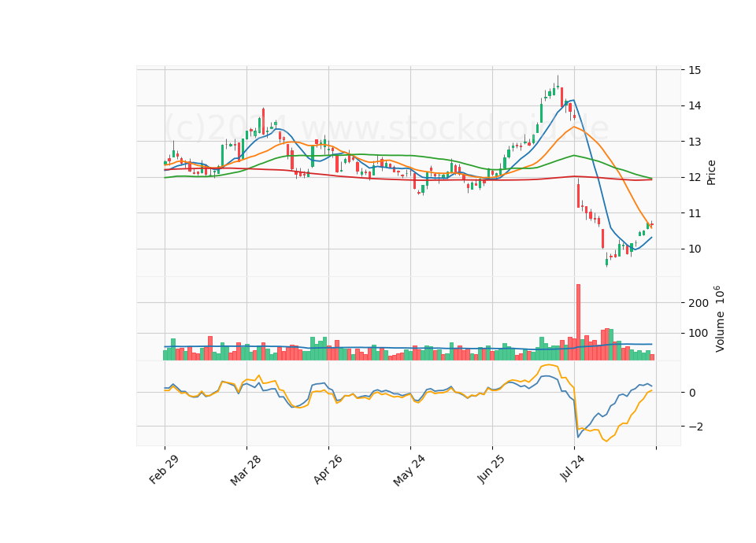Click the 'May 24' date label
This screenshot has height=543, width=756.
[409, 470]
